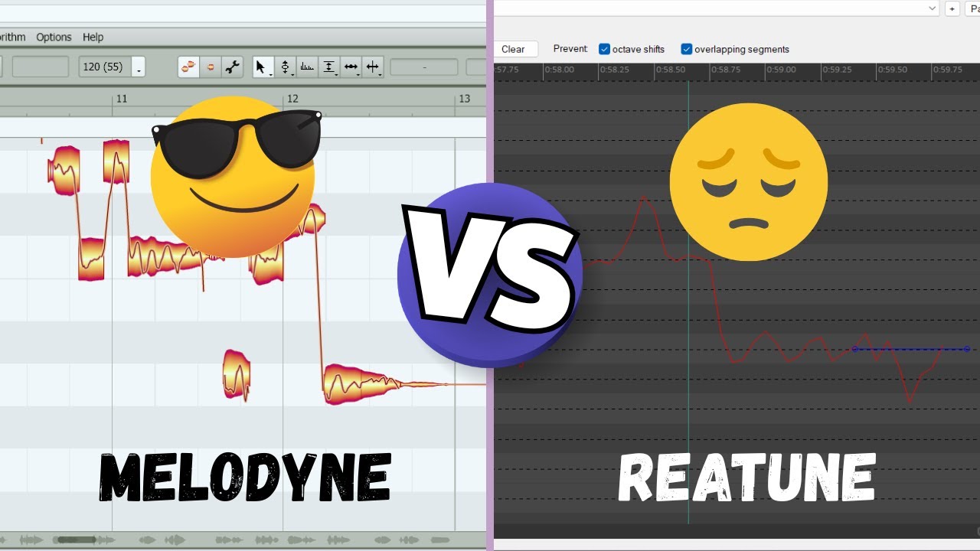The width and height of the screenshot is (980, 551).
Task: Select the Timing tool in Melodyne
Action: pyautogui.click(x=351, y=67)
